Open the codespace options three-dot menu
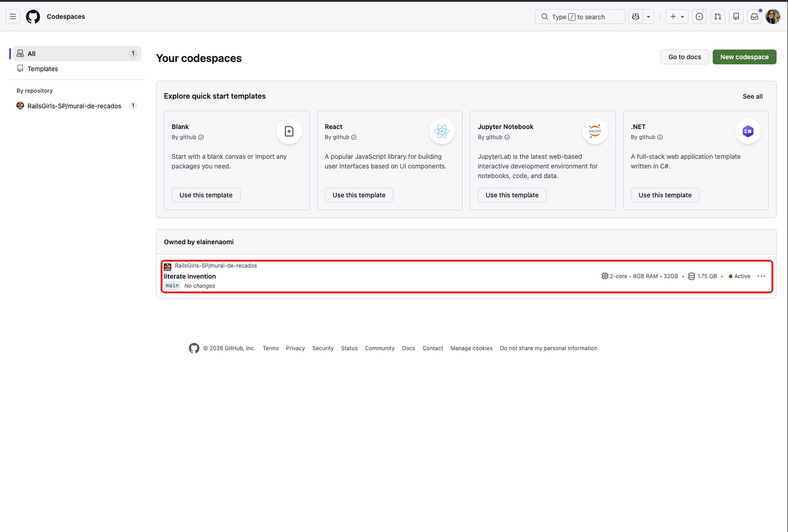This screenshot has height=532, width=788. [x=761, y=276]
